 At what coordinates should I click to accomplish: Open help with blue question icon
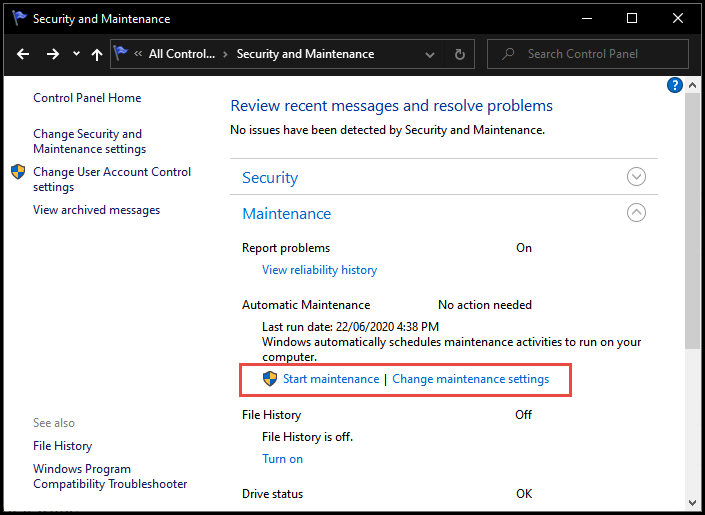(675, 85)
